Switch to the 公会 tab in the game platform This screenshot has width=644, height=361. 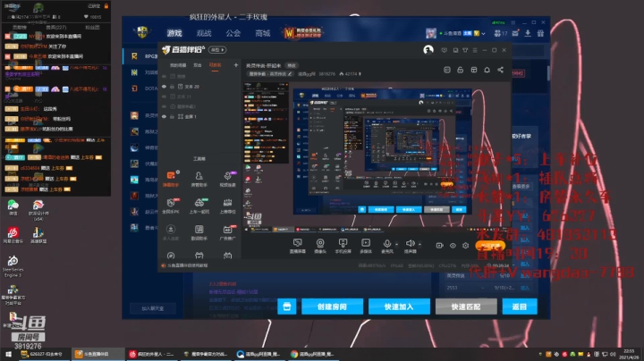(x=233, y=33)
